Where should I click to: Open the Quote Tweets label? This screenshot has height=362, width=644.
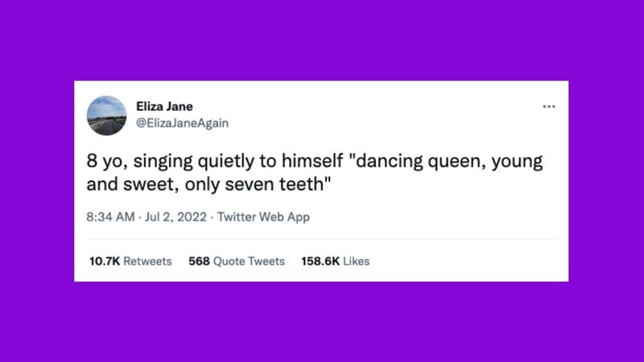pos(250,261)
